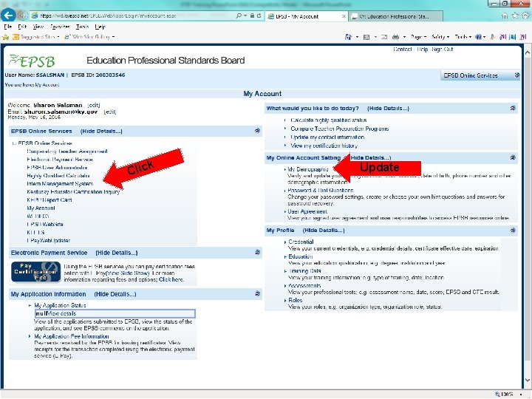Open the Page dropdown in command bar

click(x=418, y=37)
